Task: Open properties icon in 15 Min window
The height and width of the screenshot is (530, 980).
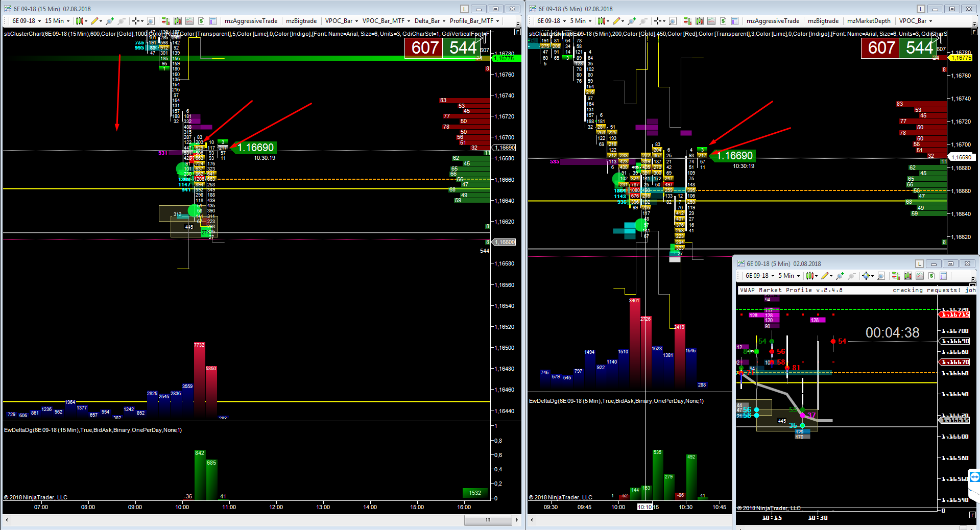Action: (x=213, y=21)
